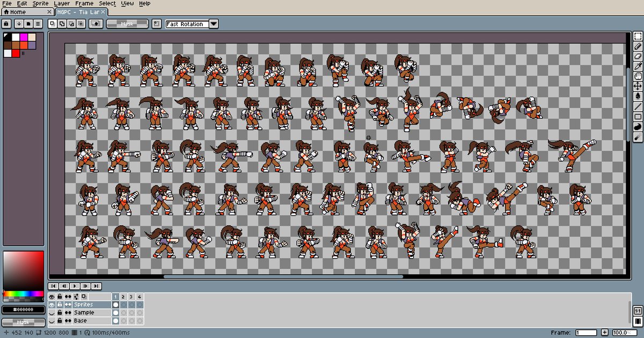Open the Layer menu

pyautogui.click(x=62, y=3)
